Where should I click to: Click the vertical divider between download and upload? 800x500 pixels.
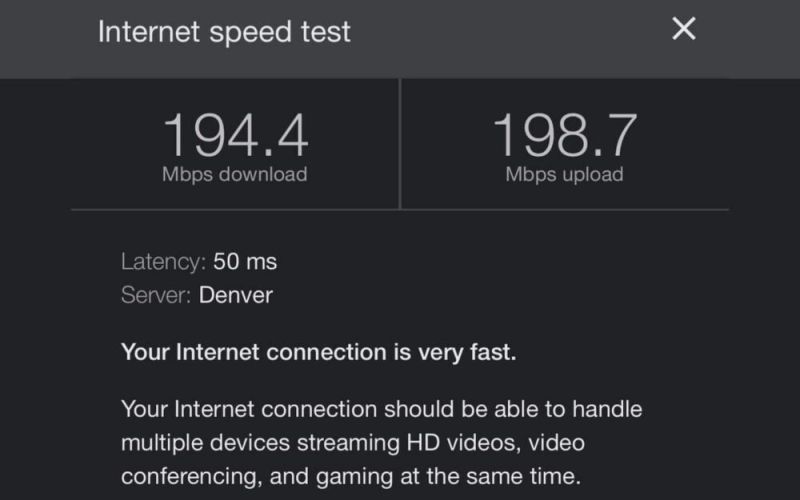(x=400, y=145)
